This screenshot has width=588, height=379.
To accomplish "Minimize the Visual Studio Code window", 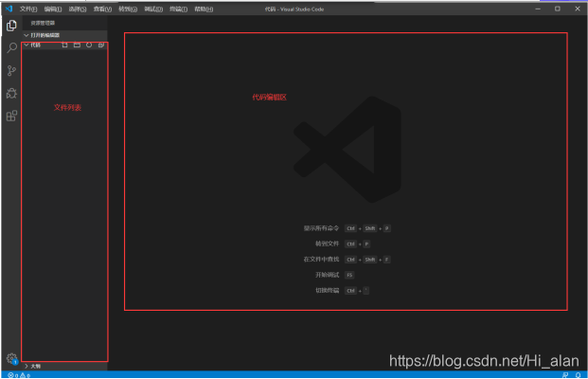I will [x=538, y=9].
